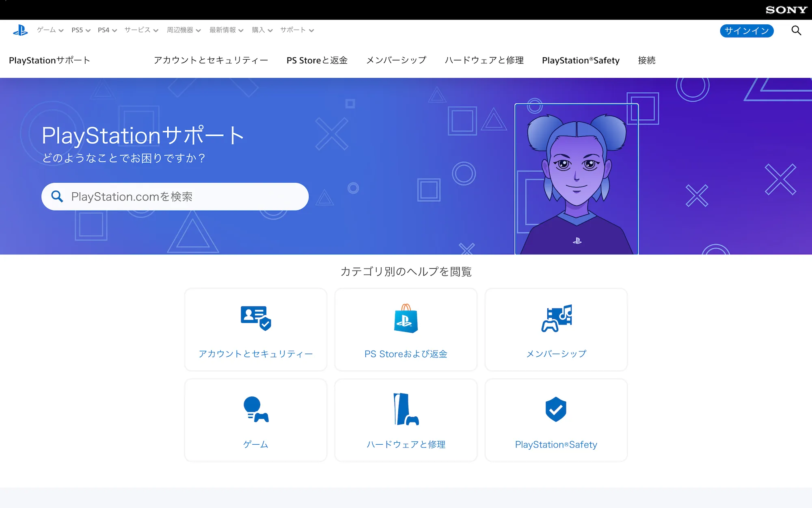
Task: Open the ゲーム card link
Action: [x=256, y=420]
